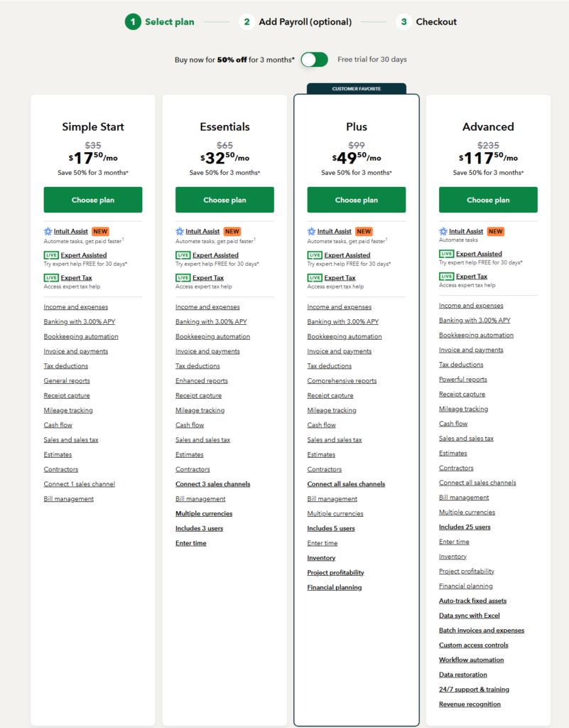The image size is (569, 728).
Task: Click the Intuit Assist sparkle icon under Essentials
Action: coord(180,232)
